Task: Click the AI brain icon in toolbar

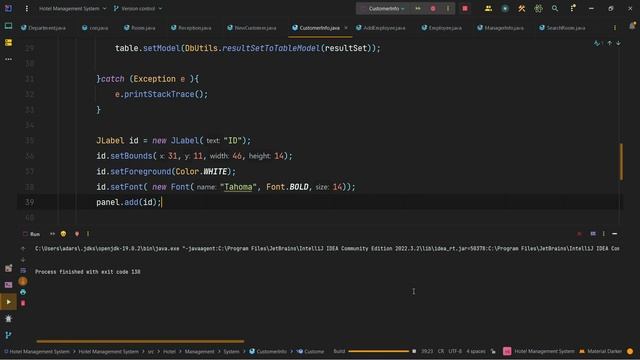Action: click(538, 9)
